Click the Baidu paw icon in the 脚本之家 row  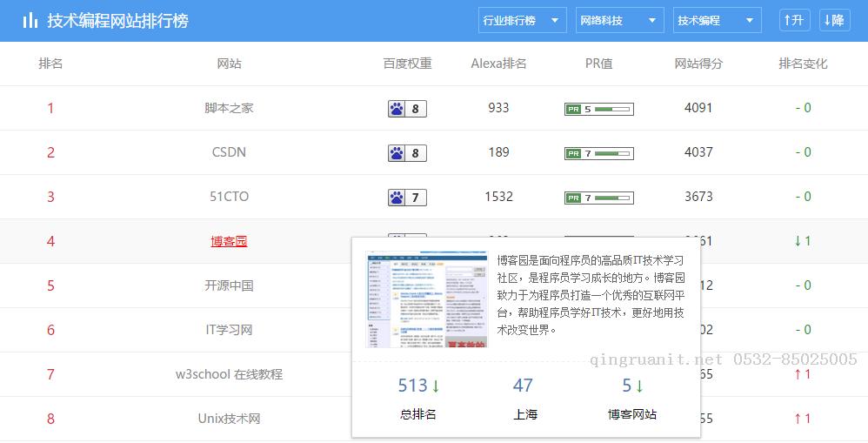point(397,109)
